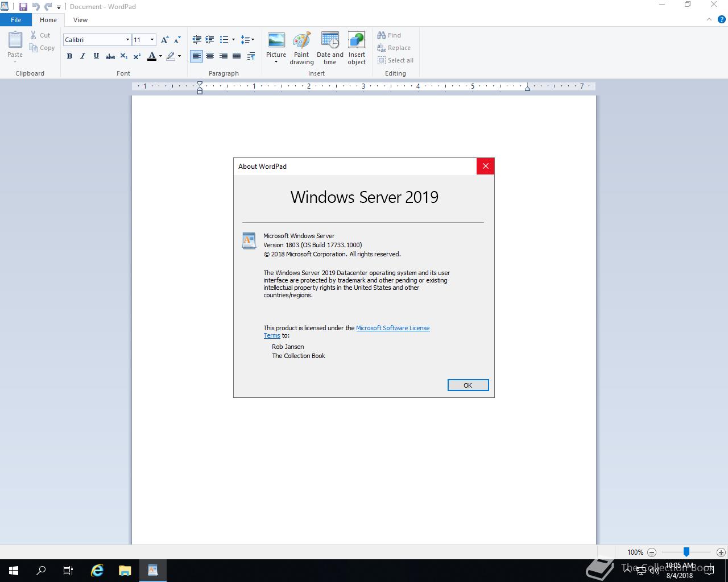Click the Decrease indent icon
The width and height of the screenshot is (728, 582).
[x=197, y=40]
